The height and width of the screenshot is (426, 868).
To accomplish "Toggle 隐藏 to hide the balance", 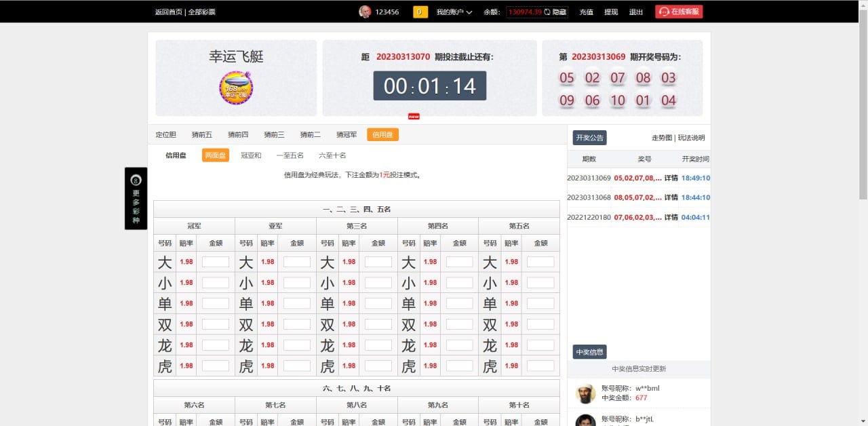I will click(561, 12).
